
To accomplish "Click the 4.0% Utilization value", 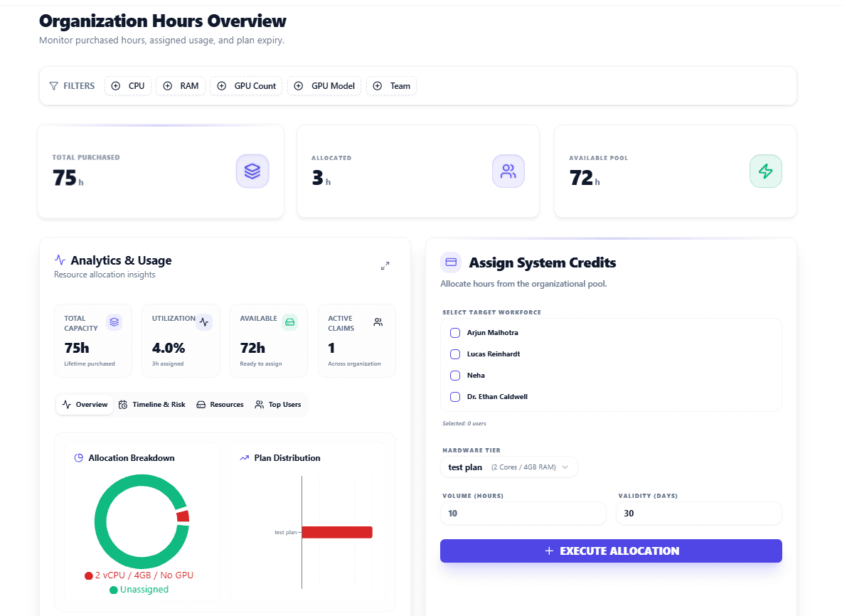I will pos(169,348).
